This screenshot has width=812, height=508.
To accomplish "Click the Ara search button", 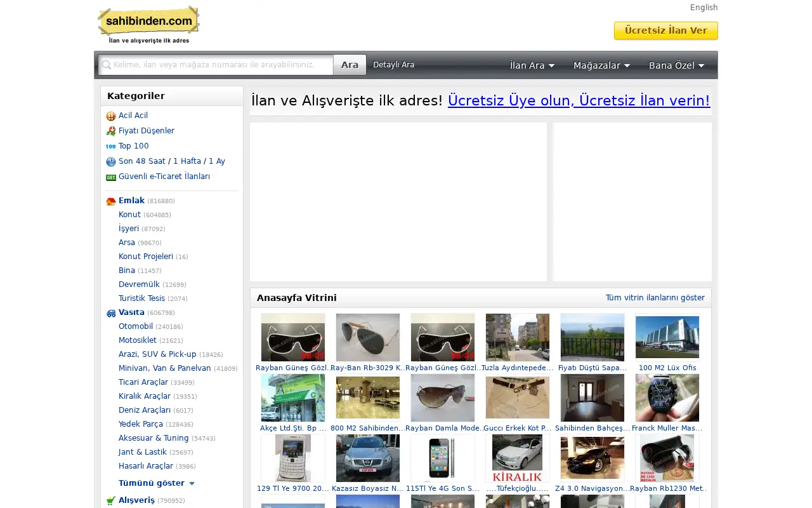I will [x=350, y=65].
